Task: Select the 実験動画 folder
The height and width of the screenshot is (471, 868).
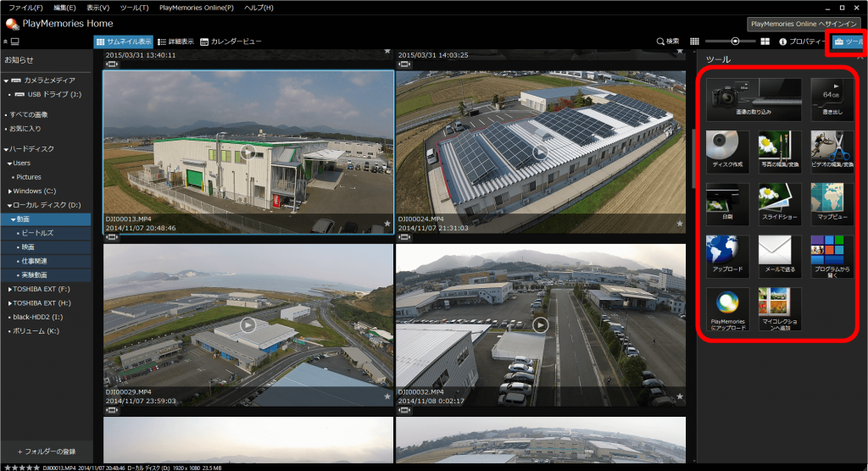Action: coord(47,275)
